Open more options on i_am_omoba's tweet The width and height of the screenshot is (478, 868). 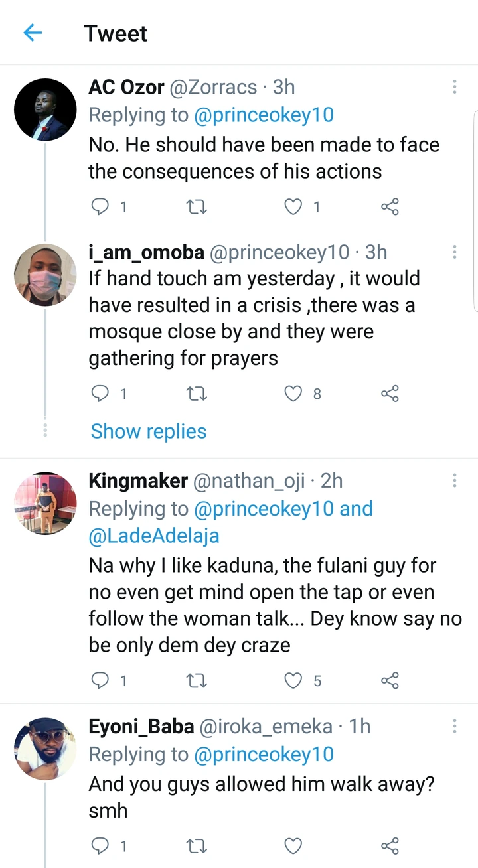click(455, 252)
